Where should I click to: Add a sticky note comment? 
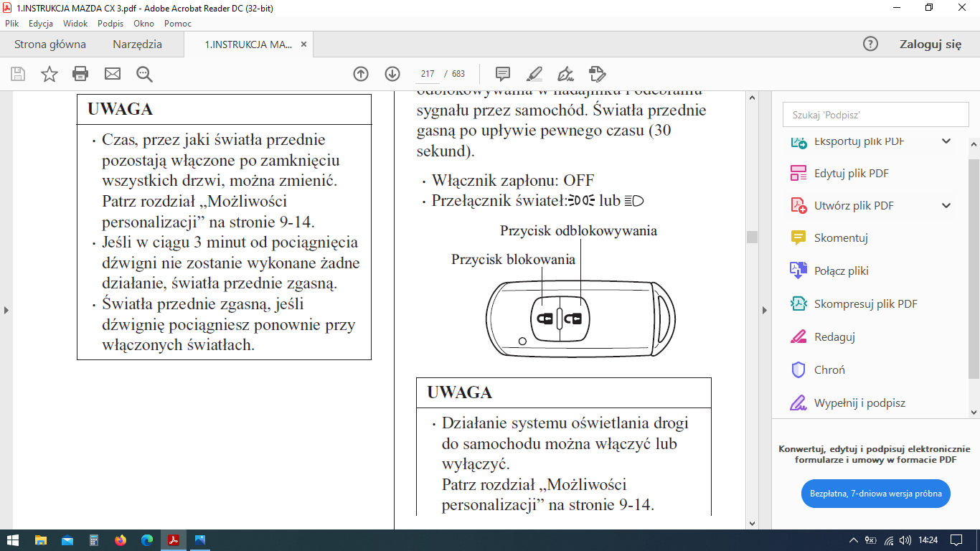click(503, 74)
